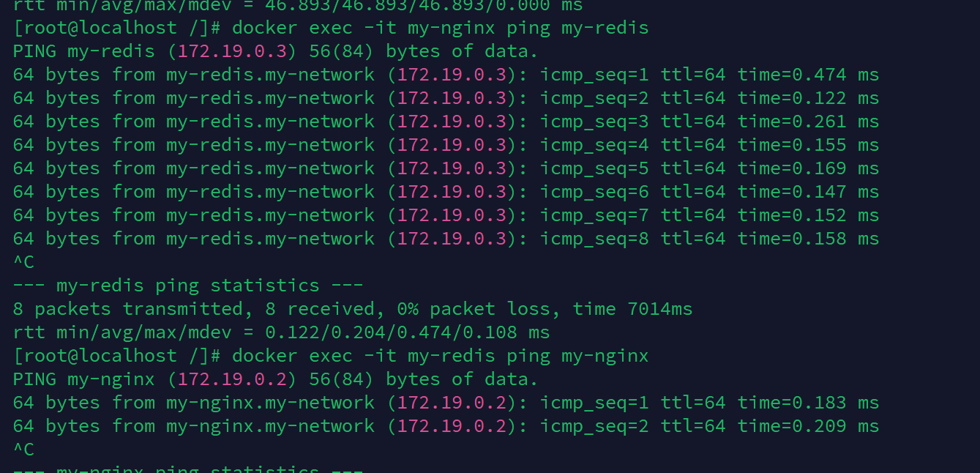Click the icmp_seq=8 time=0.158 ms line
This screenshot has width=980, height=473.
pyautogui.click(x=446, y=239)
